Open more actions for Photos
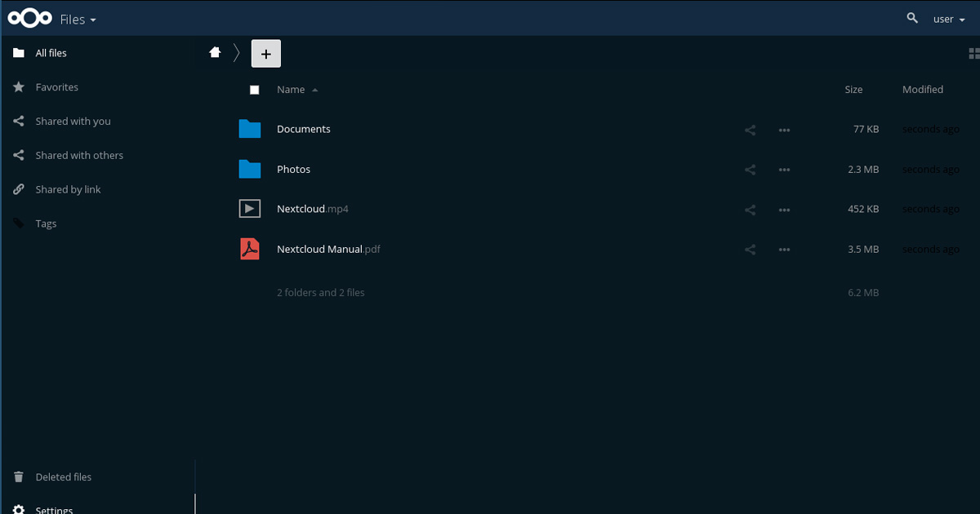980x514 pixels. click(x=785, y=170)
